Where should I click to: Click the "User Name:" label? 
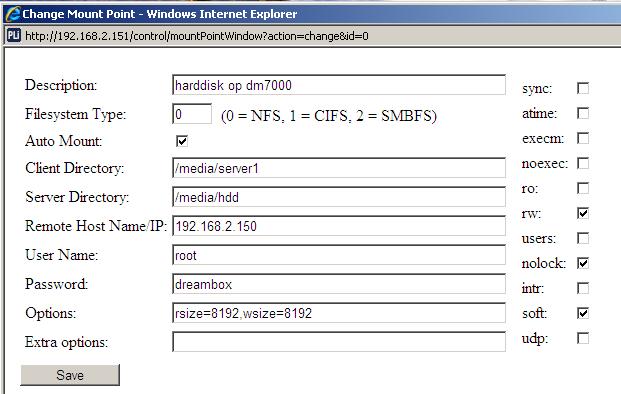click(x=61, y=255)
